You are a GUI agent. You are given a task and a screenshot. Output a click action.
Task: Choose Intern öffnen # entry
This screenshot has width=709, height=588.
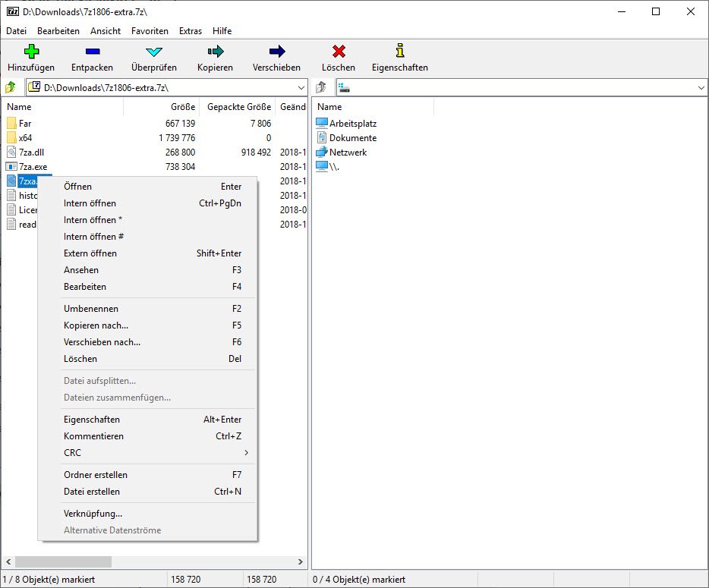[148, 237]
